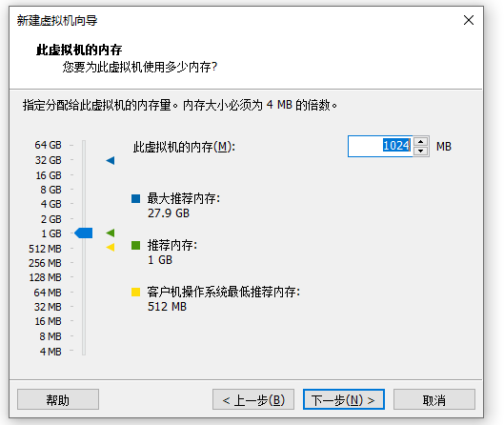The image size is (504, 425).
Task: Increase memory with the up spinner arrow
Action: point(420,142)
